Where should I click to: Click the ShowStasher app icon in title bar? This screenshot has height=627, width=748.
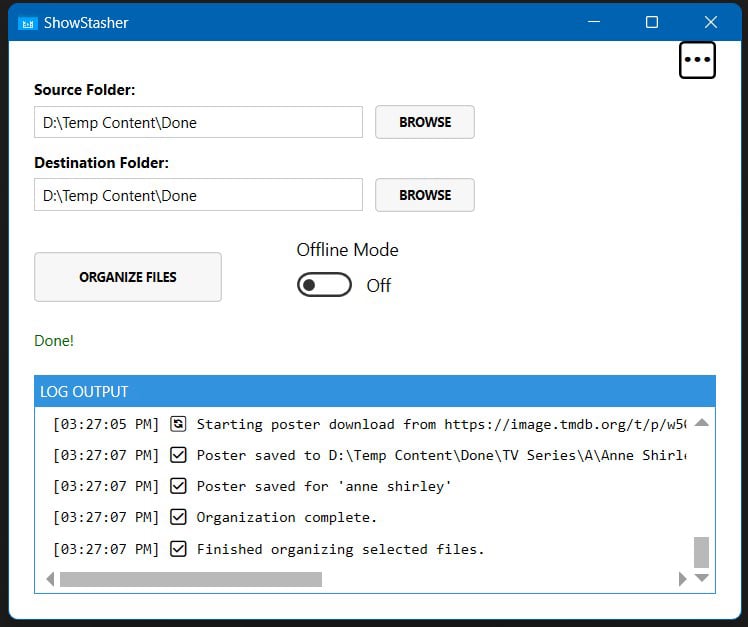pyautogui.click(x=28, y=22)
